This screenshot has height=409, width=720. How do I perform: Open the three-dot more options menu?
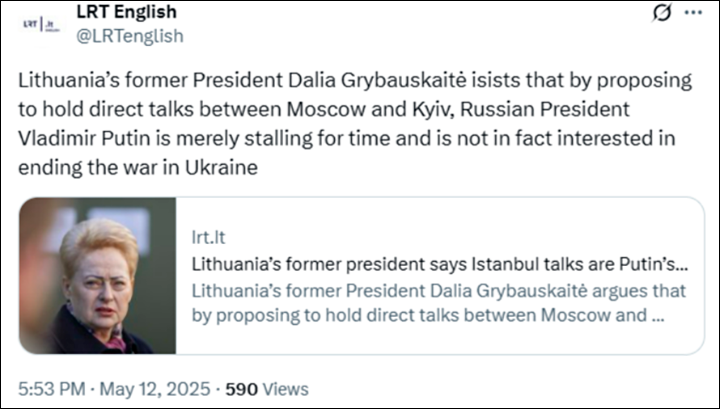point(692,14)
